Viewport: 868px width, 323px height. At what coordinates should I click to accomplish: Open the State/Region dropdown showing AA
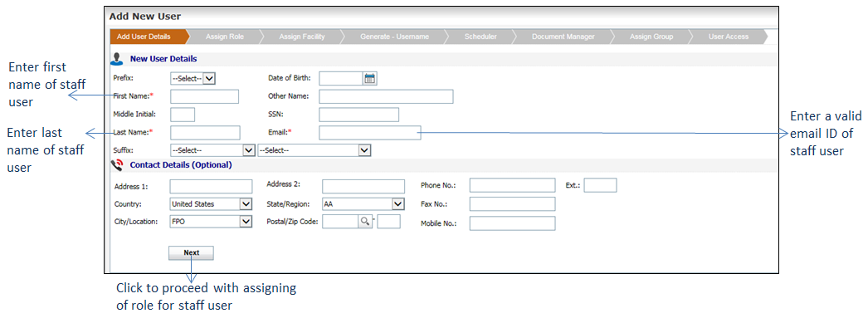pyautogui.click(x=363, y=204)
